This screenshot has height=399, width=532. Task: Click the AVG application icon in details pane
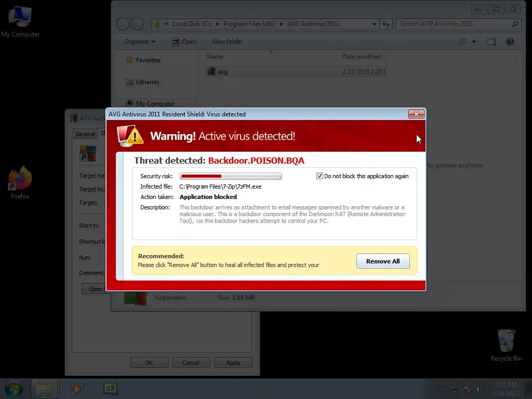pyautogui.click(x=136, y=298)
